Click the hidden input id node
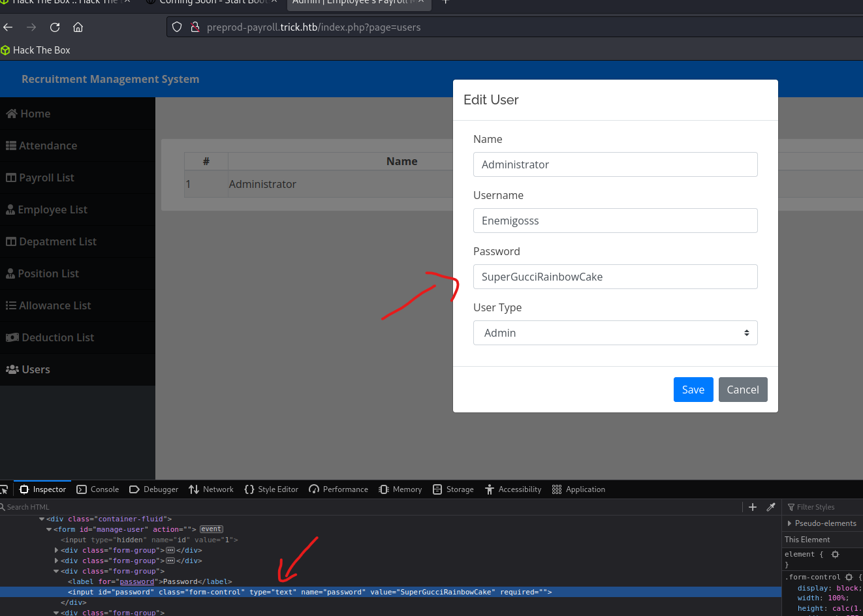863x616 pixels. 149,540
